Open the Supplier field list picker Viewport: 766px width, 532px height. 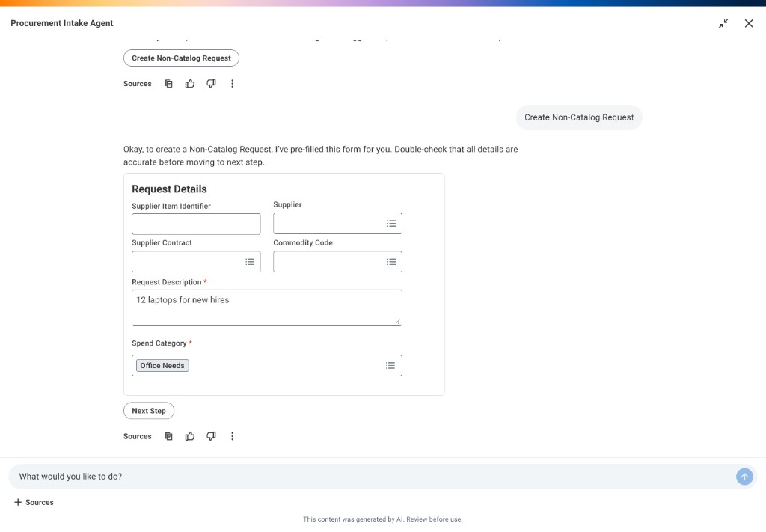coord(391,223)
